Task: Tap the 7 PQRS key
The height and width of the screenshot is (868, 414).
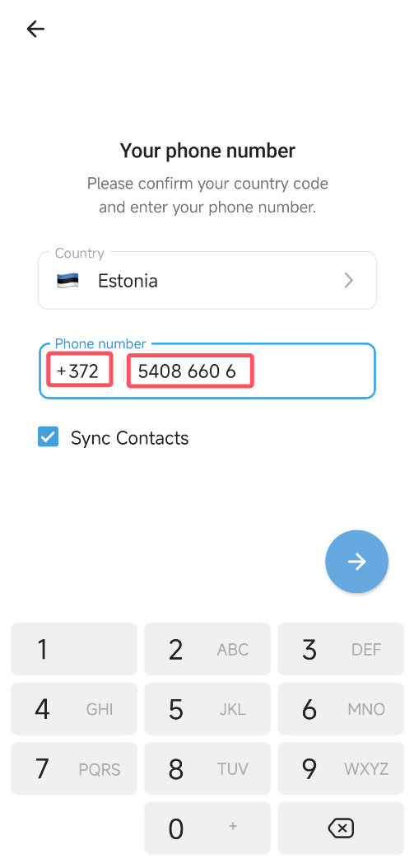Action: 74,768
